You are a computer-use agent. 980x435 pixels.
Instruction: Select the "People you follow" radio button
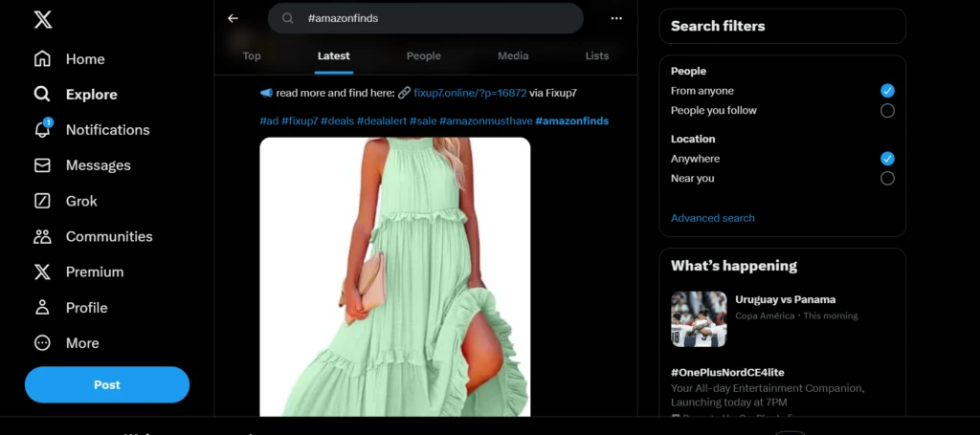(887, 111)
